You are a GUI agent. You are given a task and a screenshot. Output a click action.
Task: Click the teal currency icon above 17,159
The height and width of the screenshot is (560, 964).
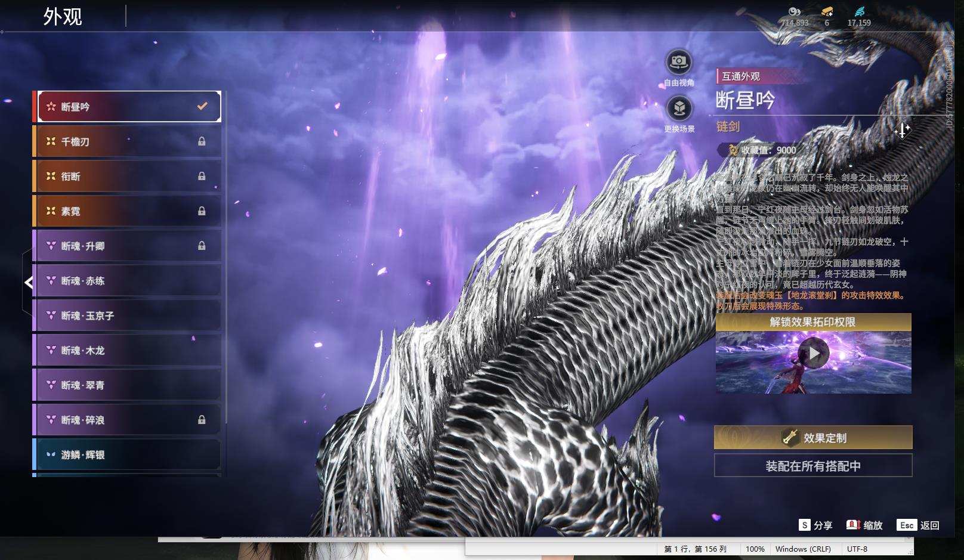pos(859,11)
